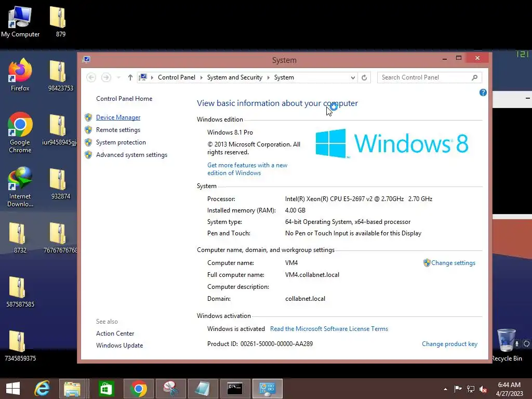Viewport: 532px width, 399px height.
Task: Expand the arrow after System and Security breadcrumb
Action: coord(269,77)
